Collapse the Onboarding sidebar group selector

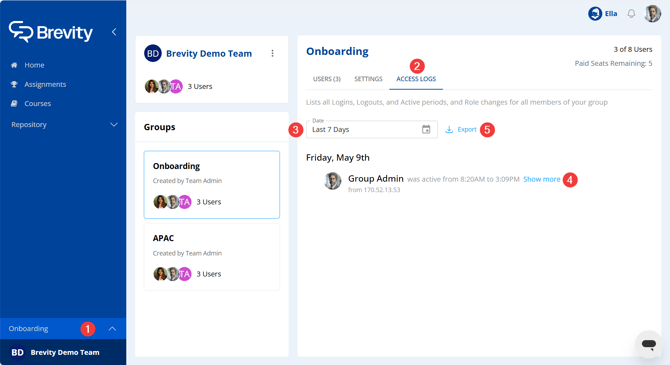112,329
